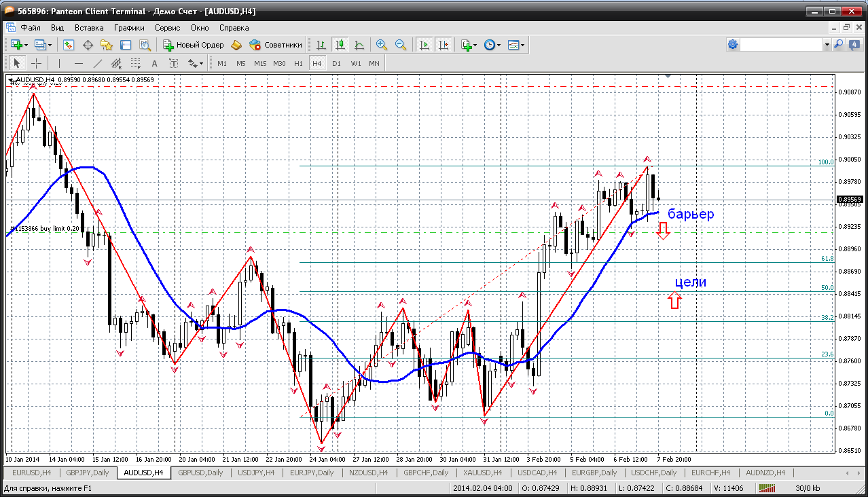Screen dimensions: 868x497
Task: Switch to the AUDNZD,H4 chart tab
Action: coord(765,473)
